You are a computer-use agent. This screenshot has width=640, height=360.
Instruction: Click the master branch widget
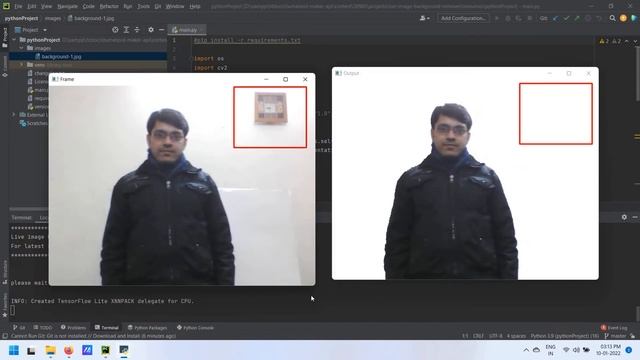pos(616,336)
